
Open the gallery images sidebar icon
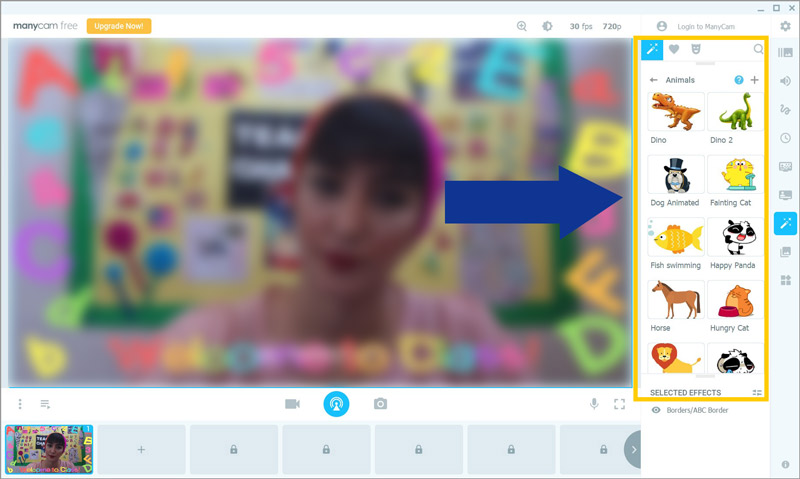(785, 251)
